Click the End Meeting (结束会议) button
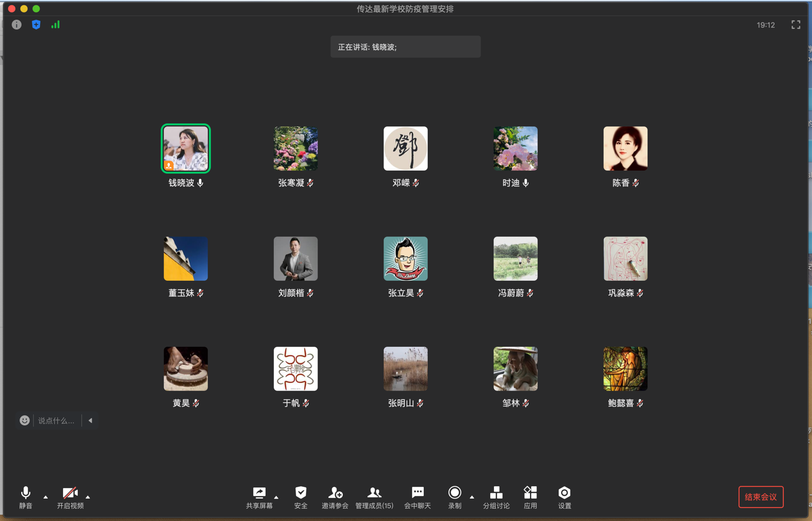812x521 pixels. coord(761,497)
